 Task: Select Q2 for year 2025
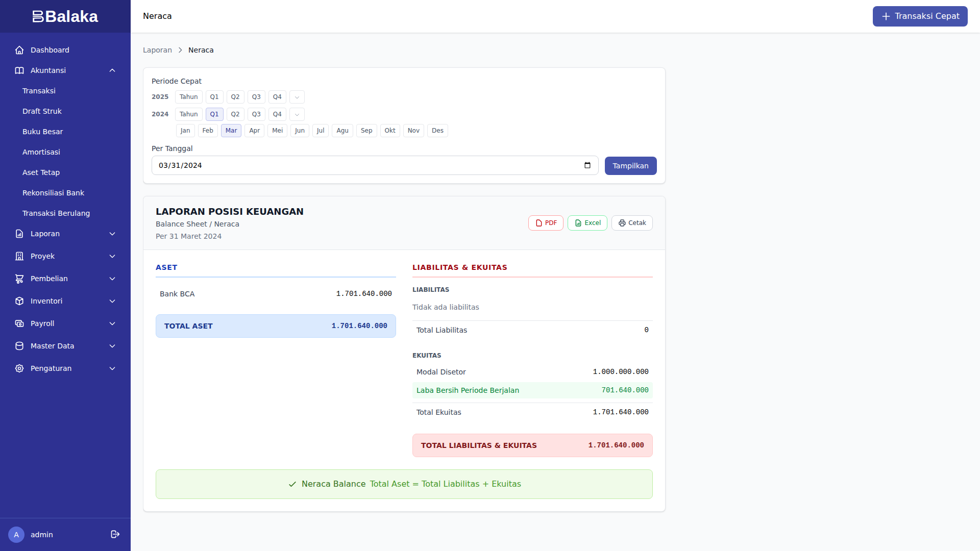[235, 97]
